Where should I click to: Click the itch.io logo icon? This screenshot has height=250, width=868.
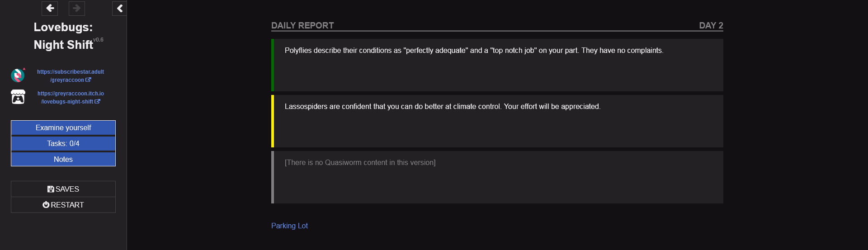tap(18, 97)
